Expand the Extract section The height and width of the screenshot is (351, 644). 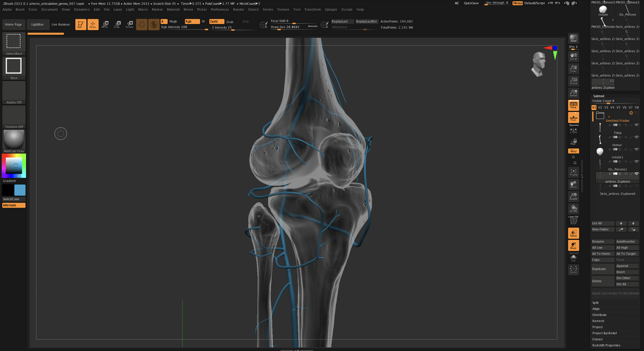tap(598, 339)
